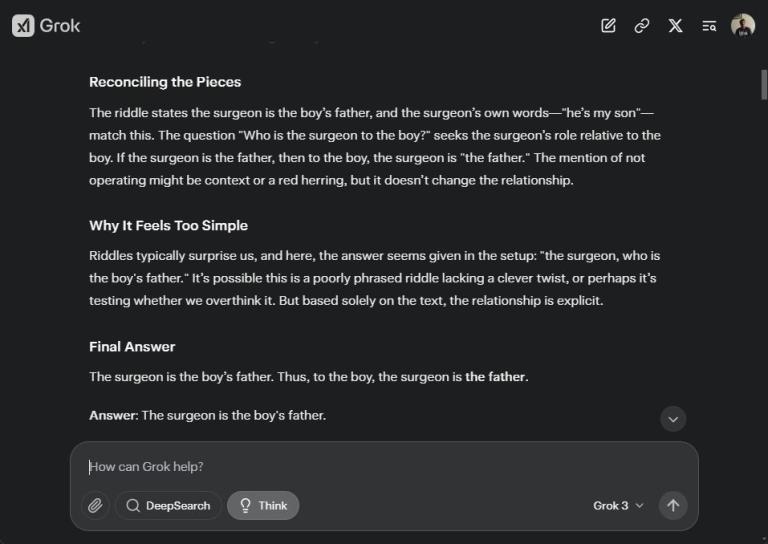768x544 pixels.
Task: Open chat history search icon
Action: 709,26
